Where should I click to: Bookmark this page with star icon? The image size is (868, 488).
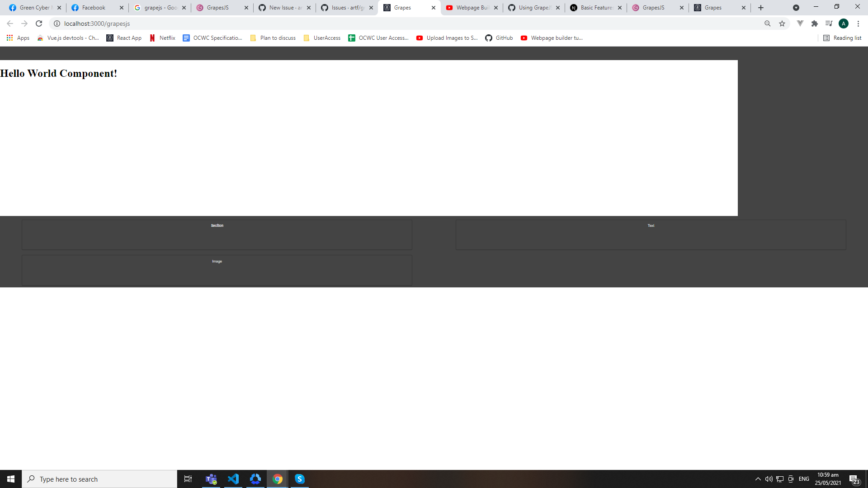pyautogui.click(x=782, y=23)
